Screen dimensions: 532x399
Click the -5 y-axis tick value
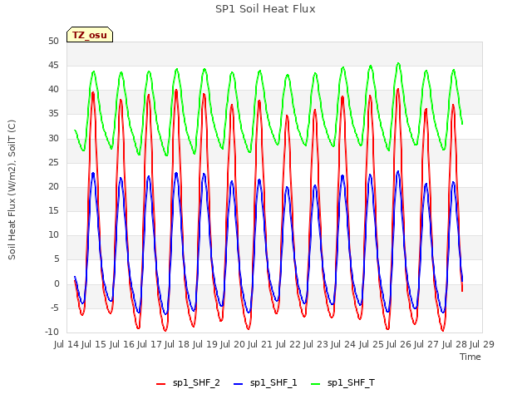(55, 308)
